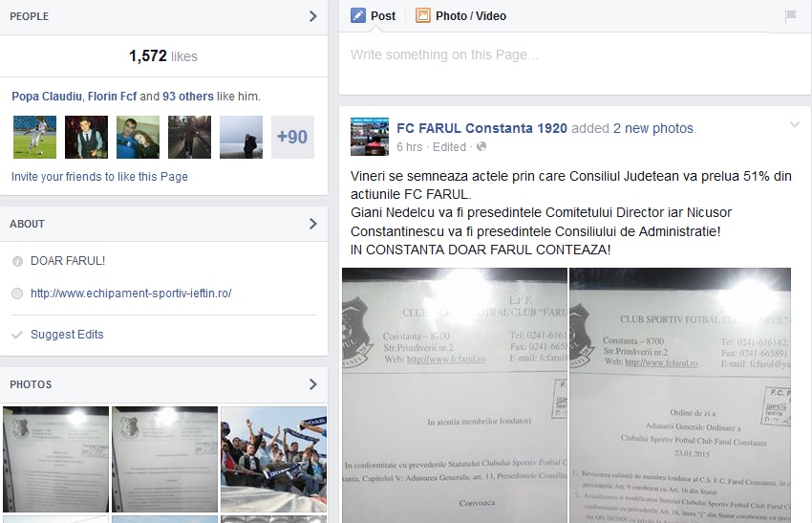Click the foggy silhouette liker thumbnail

[x=242, y=137]
